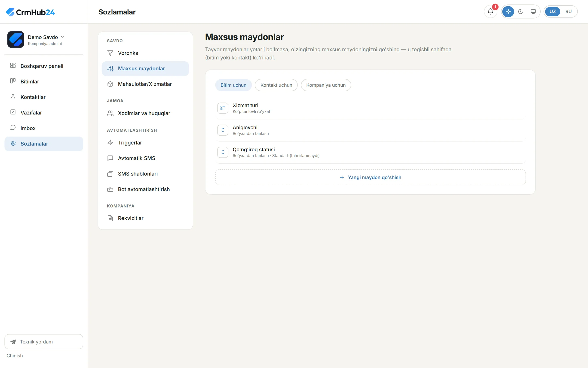The height and width of the screenshot is (368, 588).
Task: Open Sozlamalar gear icon in sidebar
Action: pyautogui.click(x=13, y=143)
